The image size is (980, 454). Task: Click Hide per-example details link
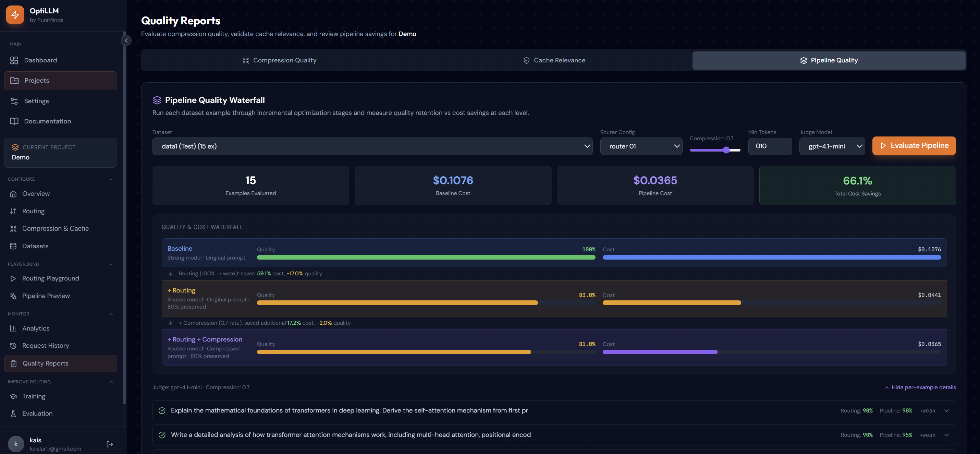920,387
